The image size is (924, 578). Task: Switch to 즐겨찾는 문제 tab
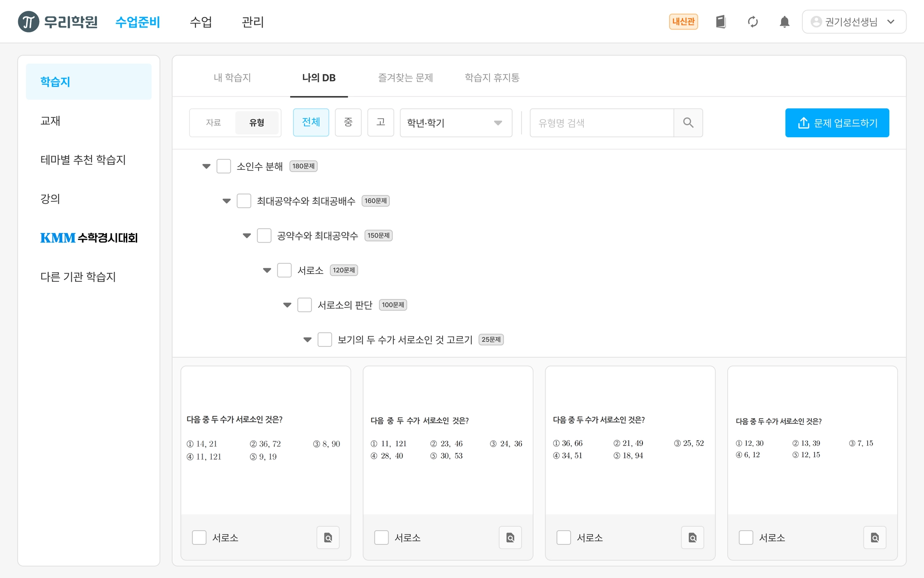[x=406, y=78]
